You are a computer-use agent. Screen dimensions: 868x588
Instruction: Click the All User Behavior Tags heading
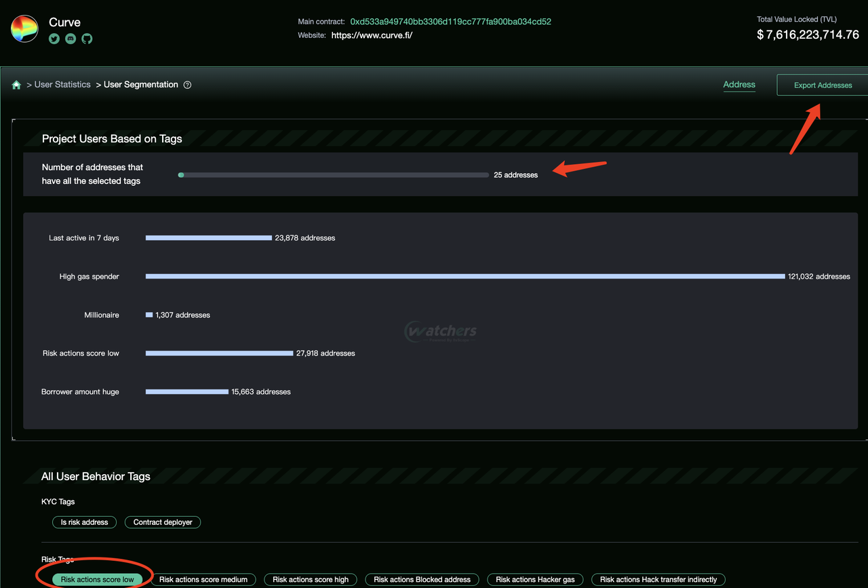(x=96, y=476)
